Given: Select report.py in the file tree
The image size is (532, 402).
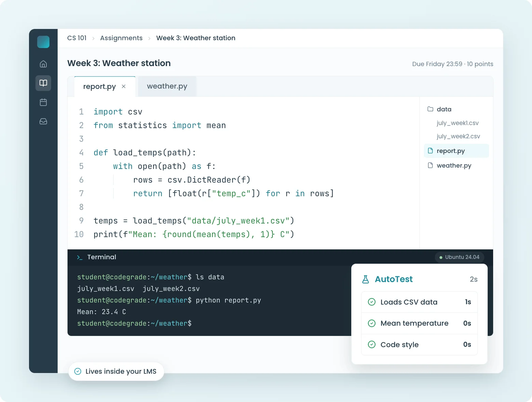Looking at the screenshot, I should click(456, 151).
